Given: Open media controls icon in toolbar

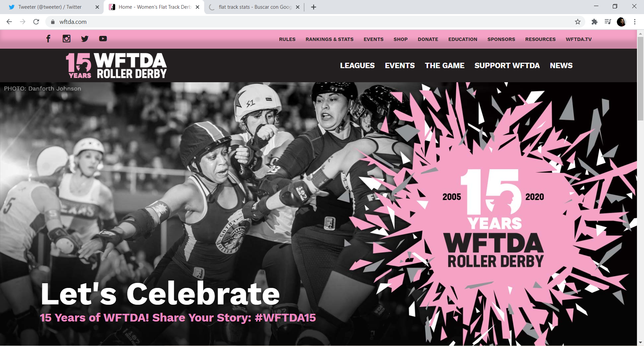Looking at the screenshot, I should tap(608, 22).
